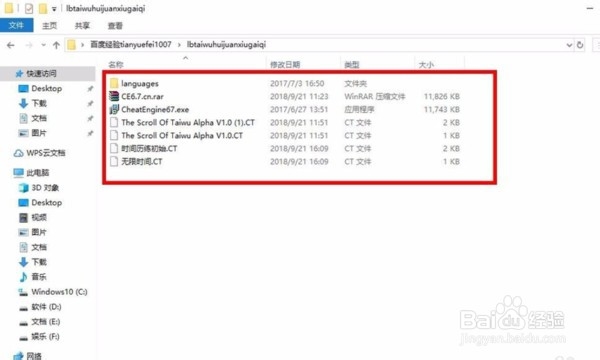Viewport: 600px width, 360px height.
Task: Select 无限时间.CT file
Action: (142, 161)
